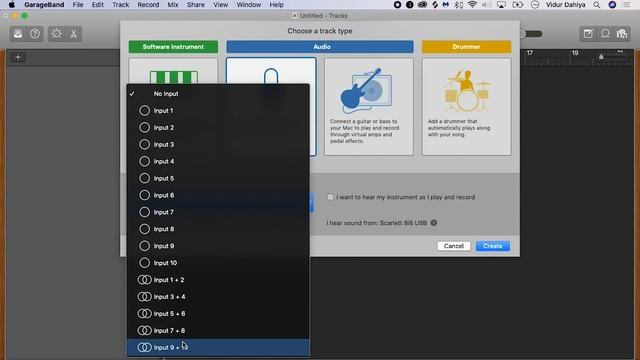Open the View menu
The height and width of the screenshot is (360, 640).
(x=220, y=5)
